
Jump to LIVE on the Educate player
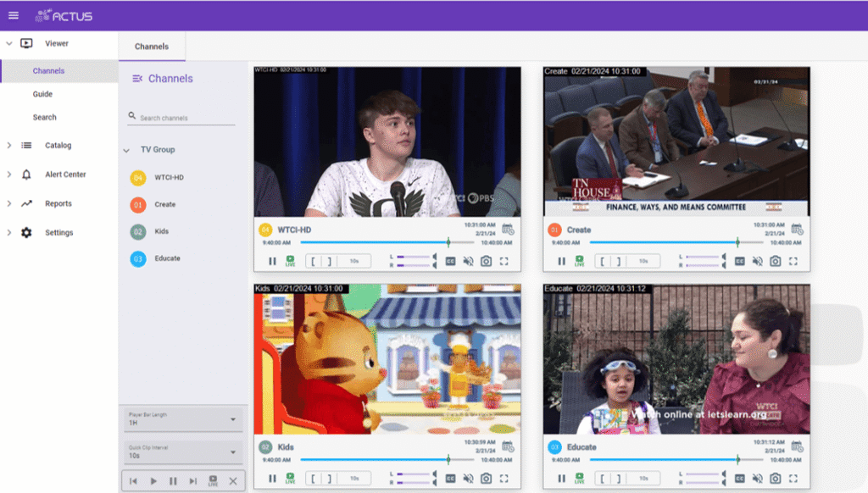(x=579, y=479)
